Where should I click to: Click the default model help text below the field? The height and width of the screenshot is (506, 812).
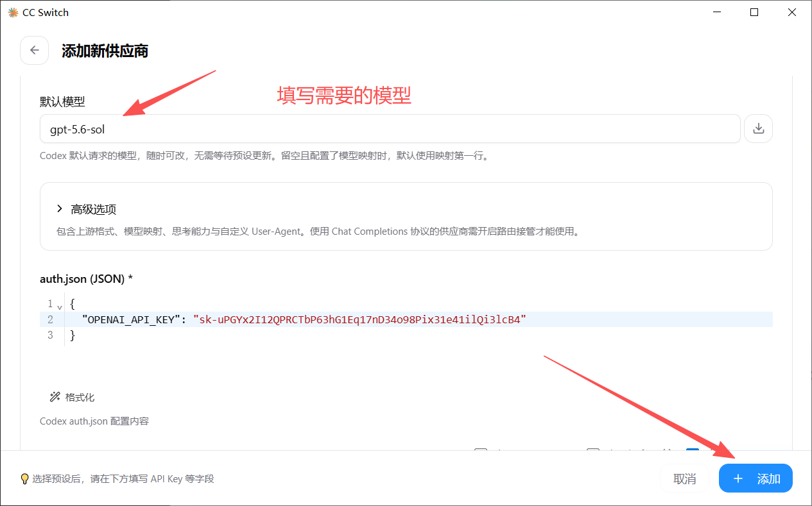point(264,156)
